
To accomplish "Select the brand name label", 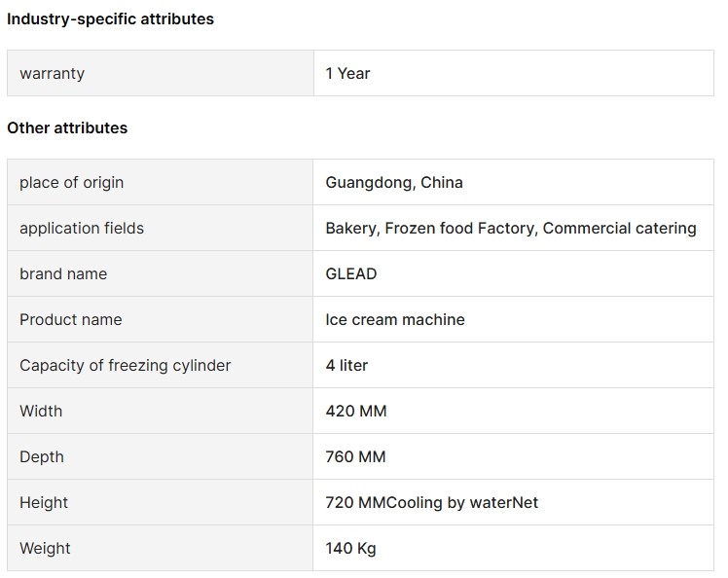I will tap(63, 273).
